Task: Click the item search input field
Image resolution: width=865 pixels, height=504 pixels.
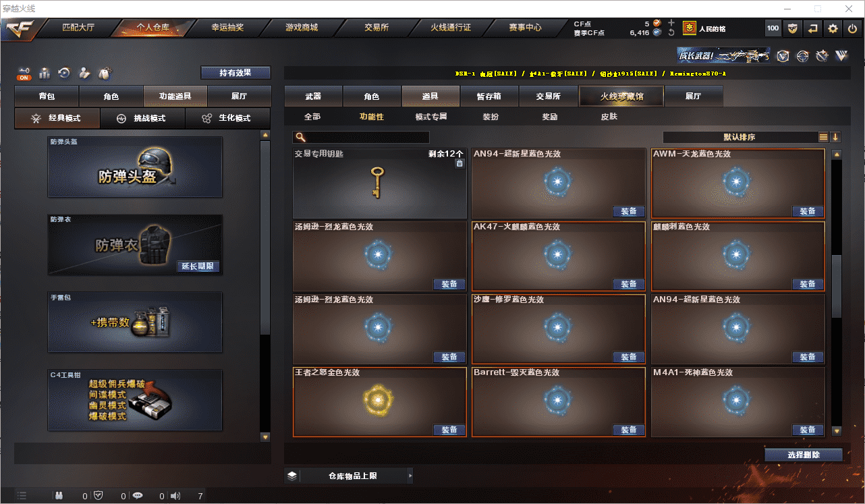Action: [x=361, y=137]
